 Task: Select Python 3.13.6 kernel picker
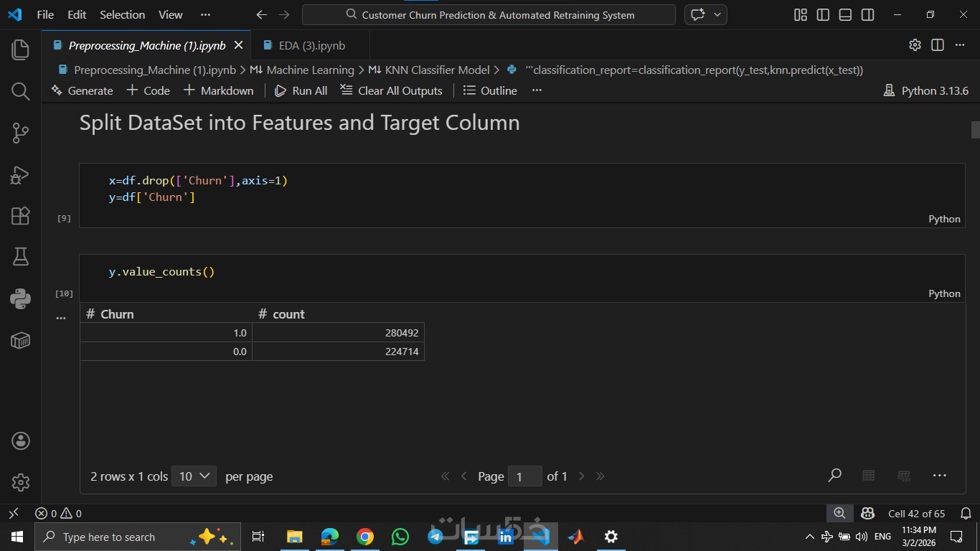click(926, 90)
